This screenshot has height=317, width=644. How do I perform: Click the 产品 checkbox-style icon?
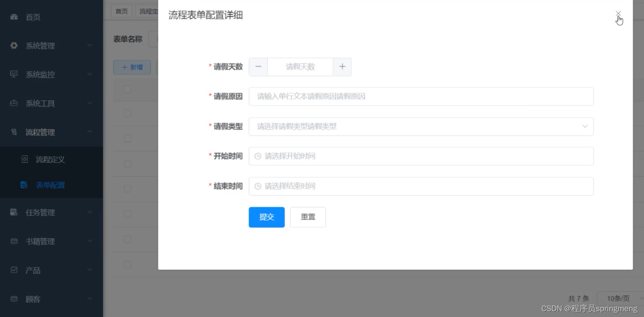[x=14, y=270]
